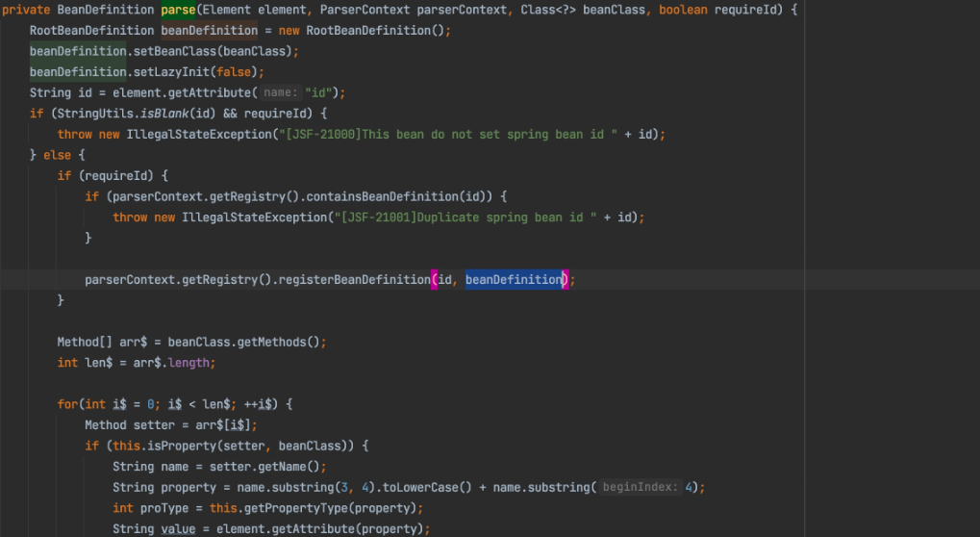Click the RootBeanDefinition constructor call
Viewport: 980px width, 537px height.
(x=376, y=31)
